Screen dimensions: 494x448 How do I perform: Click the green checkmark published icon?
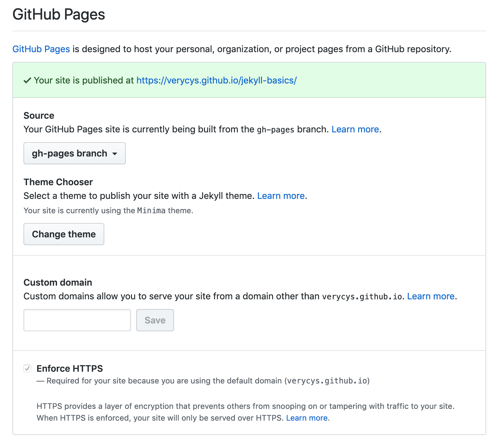pos(27,81)
